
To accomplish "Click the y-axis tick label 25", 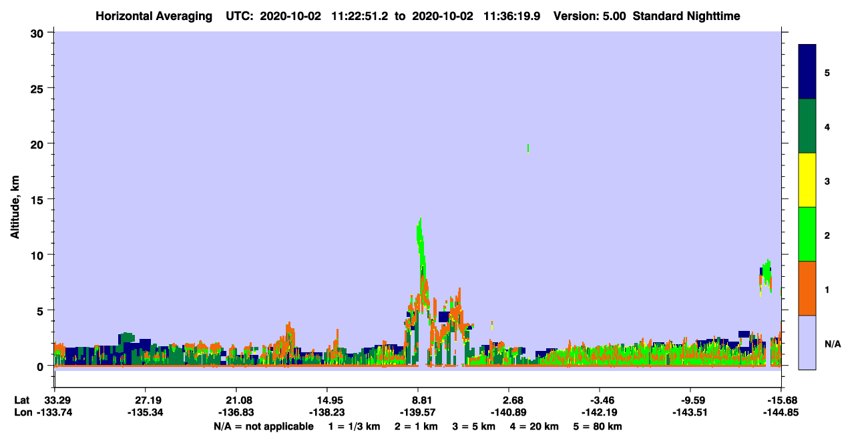I will [x=39, y=88].
